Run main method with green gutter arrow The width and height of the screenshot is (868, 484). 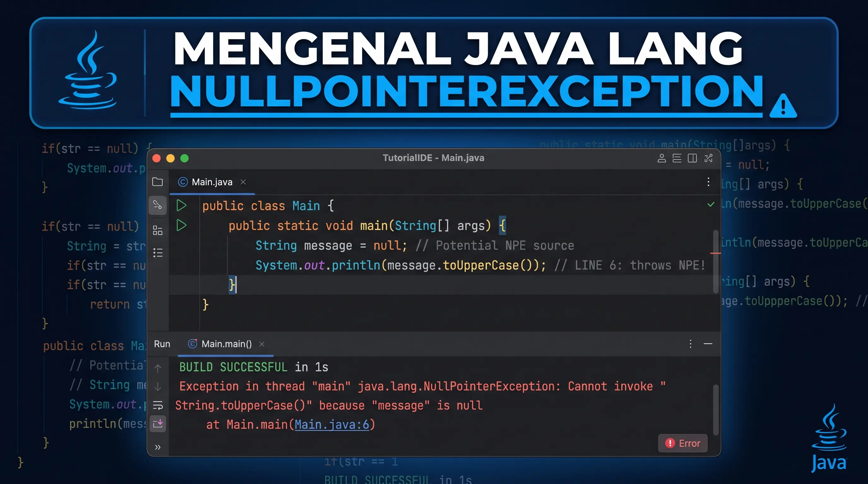pos(181,225)
